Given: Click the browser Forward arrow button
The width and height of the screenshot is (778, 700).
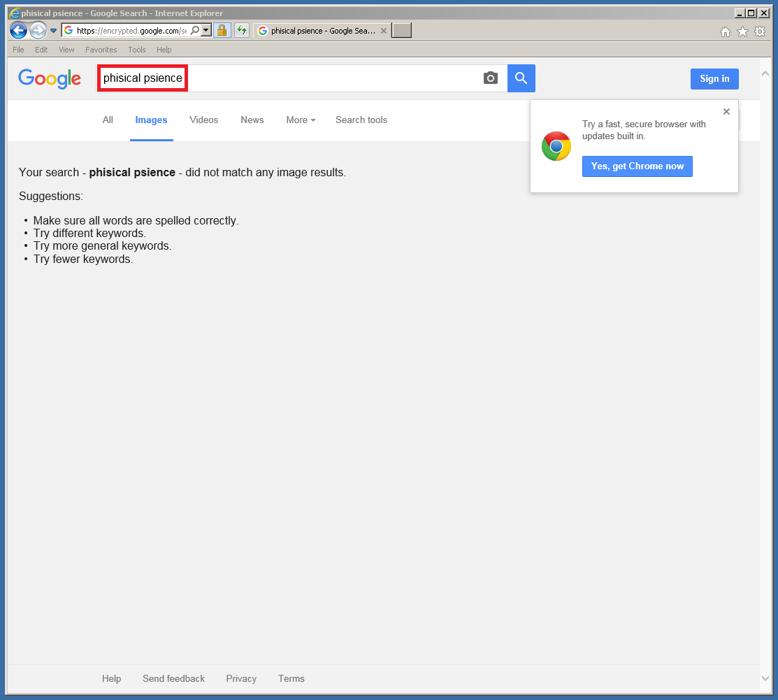Looking at the screenshot, I should click(x=38, y=31).
